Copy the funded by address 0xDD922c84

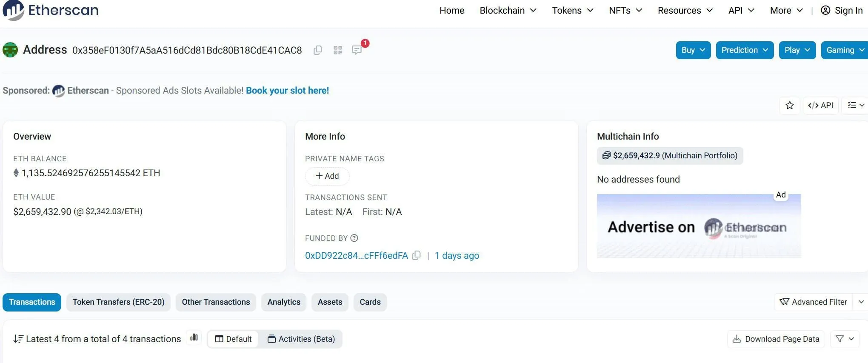pyautogui.click(x=417, y=255)
